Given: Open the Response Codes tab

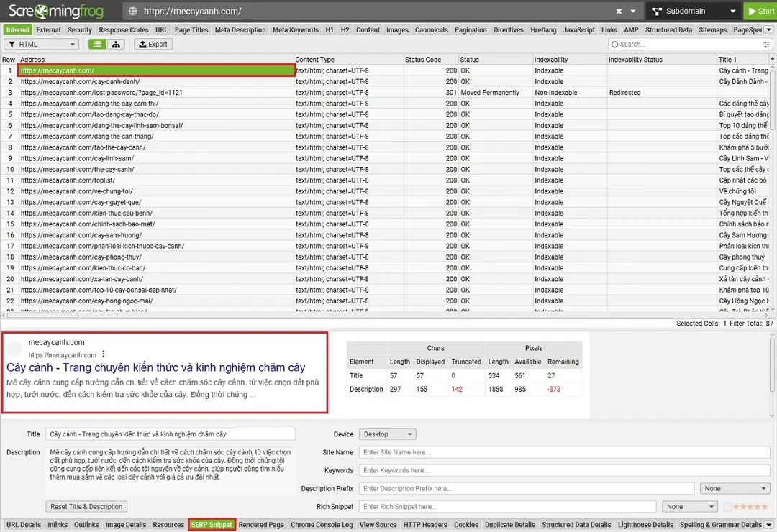Looking at the screenshot, I should pos(124,30).
